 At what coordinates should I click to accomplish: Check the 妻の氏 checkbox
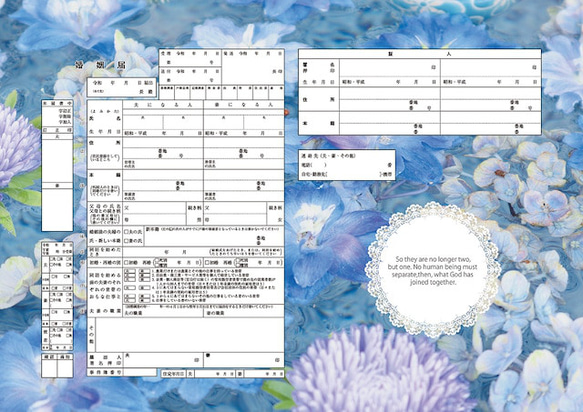click(126, 241)
